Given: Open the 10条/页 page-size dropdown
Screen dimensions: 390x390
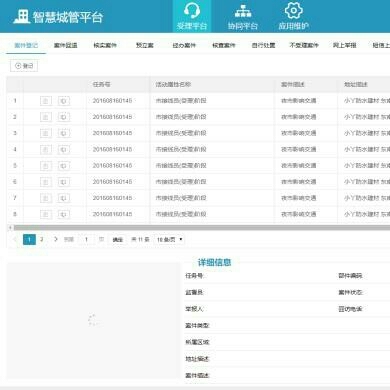Looking at the screenshot, I should click(x=170, y=239).
